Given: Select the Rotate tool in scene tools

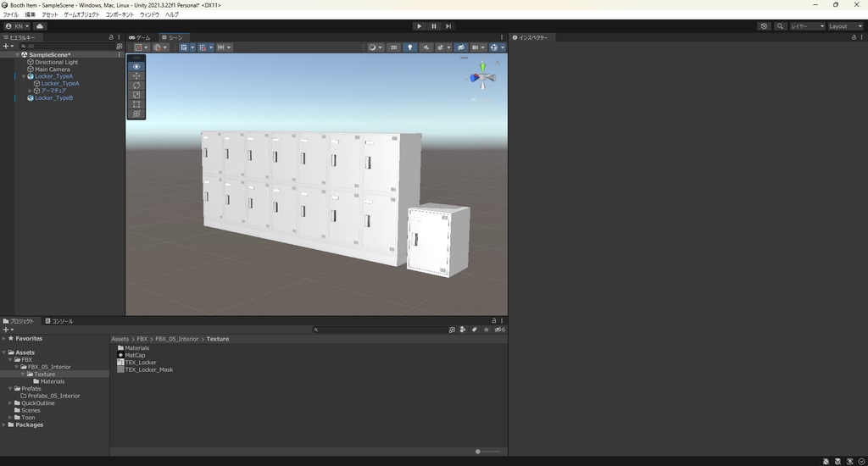Looking at the screenshot, I should coord(136,86).
